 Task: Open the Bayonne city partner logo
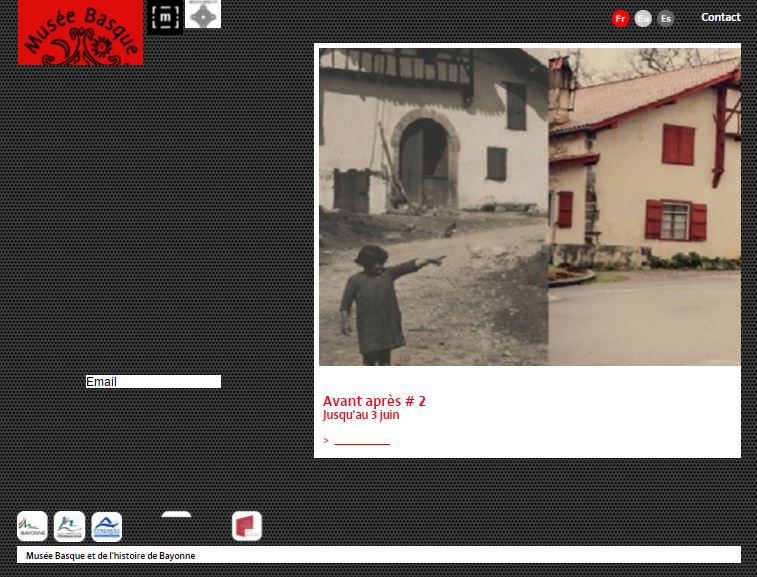[x=32, y=526]
